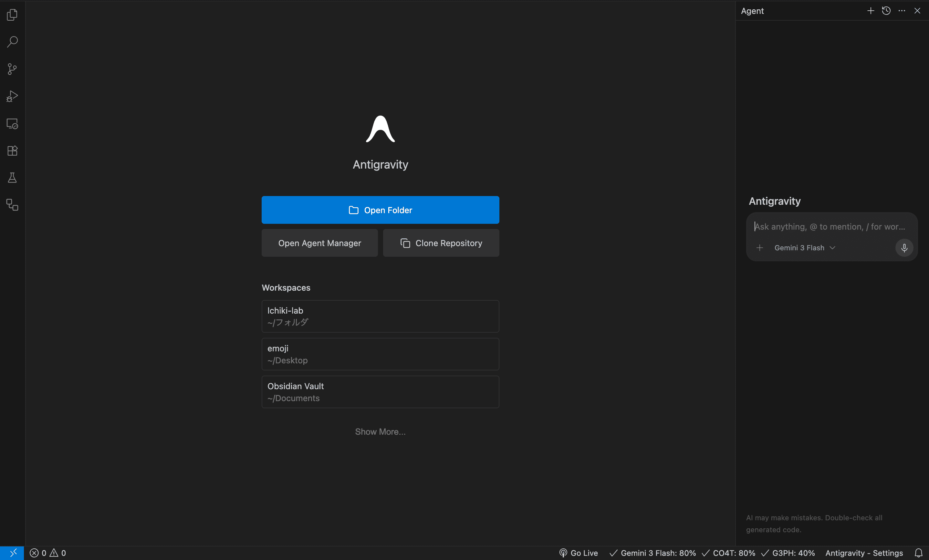
Task: Open notifications bell
Action: [918, 553]
